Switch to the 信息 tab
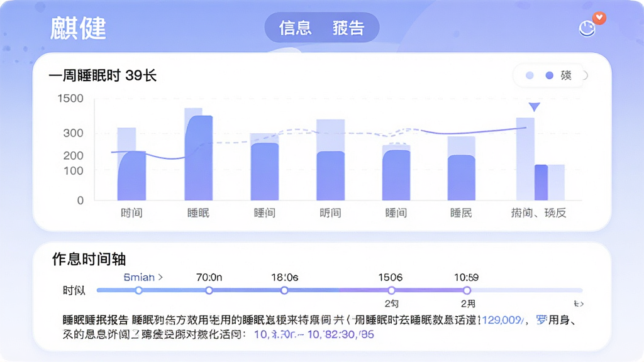644x362 pixels. click(x=296, y=28)
